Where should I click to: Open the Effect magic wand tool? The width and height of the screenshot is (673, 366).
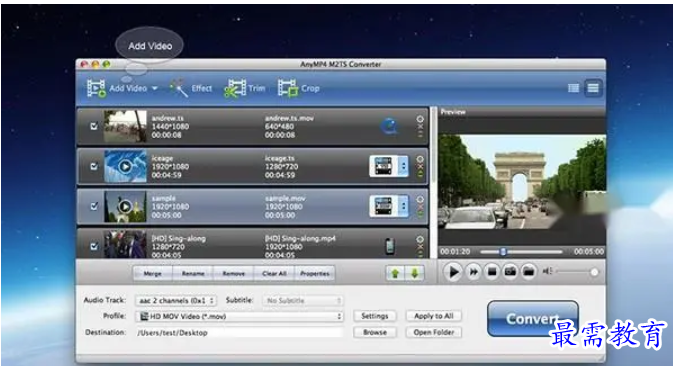tap(178, 88)
